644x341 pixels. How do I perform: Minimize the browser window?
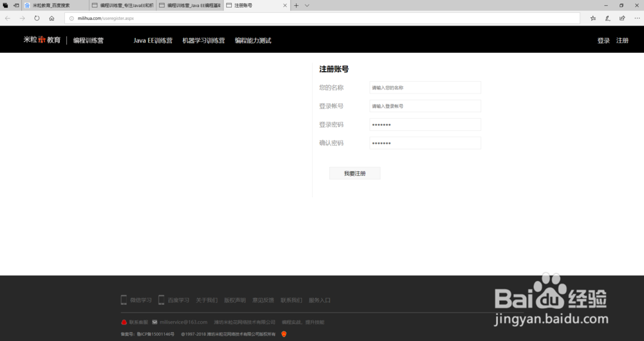[606, 5]
